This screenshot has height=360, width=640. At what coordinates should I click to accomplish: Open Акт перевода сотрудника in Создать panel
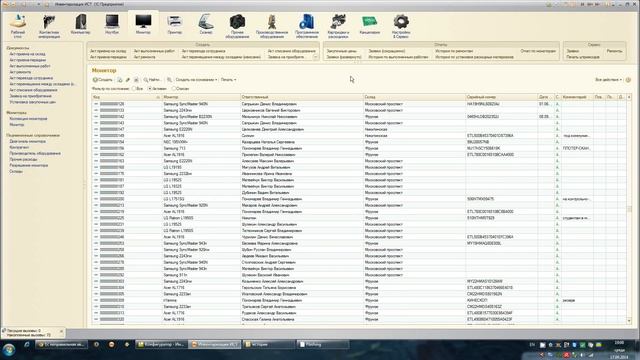(x=203, y=51)
